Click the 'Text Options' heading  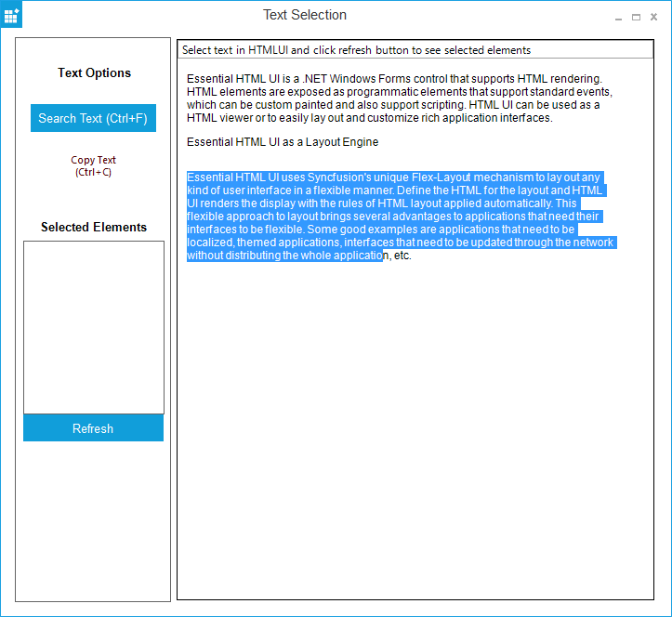point(94,72)
